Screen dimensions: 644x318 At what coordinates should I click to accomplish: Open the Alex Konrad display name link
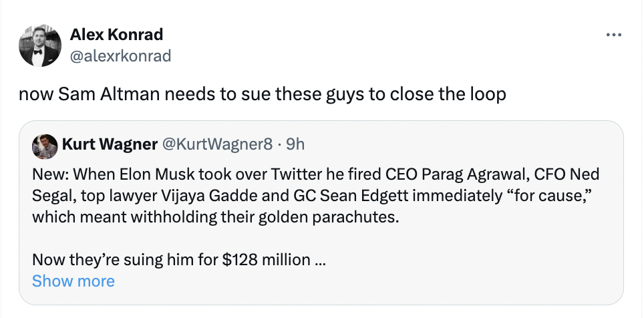(x=116, y=35)
